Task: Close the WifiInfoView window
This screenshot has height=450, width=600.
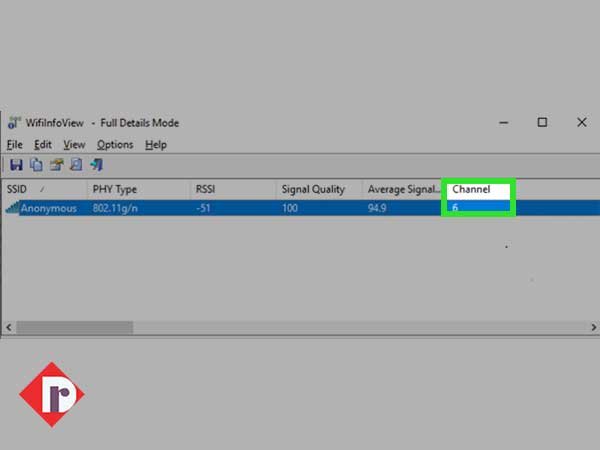Action: 582,122
